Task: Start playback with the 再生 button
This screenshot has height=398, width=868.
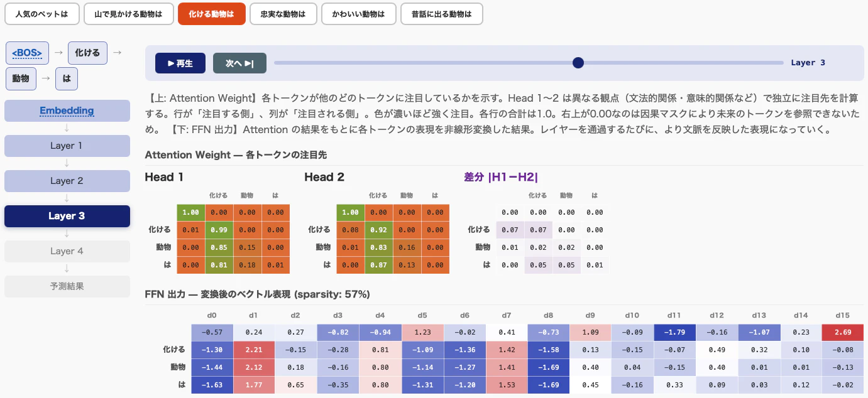Action: 180,63
